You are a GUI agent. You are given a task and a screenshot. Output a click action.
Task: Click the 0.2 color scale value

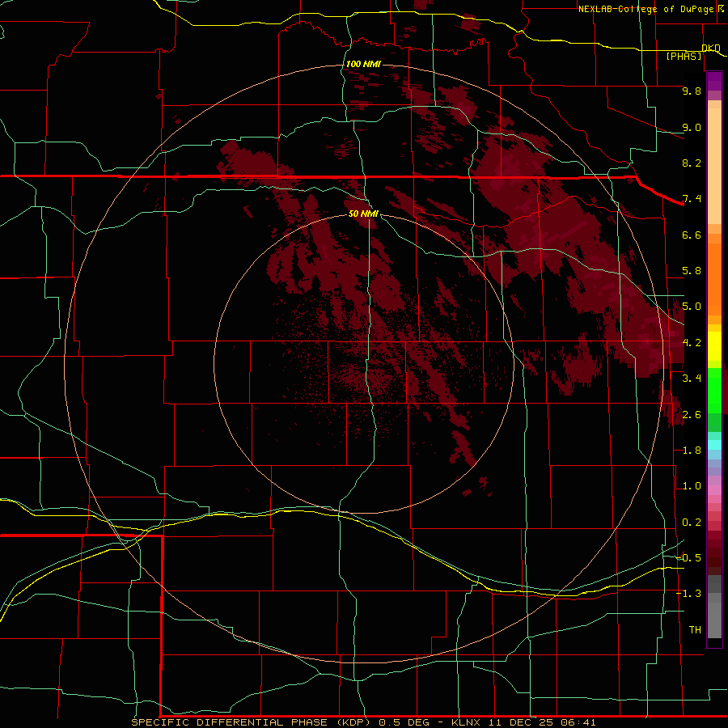[x=692, y=523]
